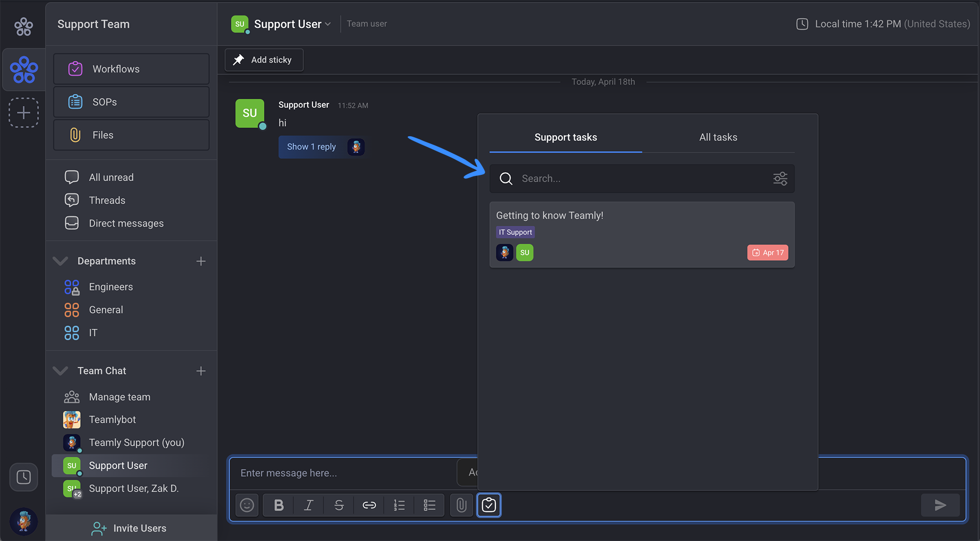Open your profile avatar at bottom-left
The height and width of the screenshot is (541, 980).
click(24, 521)
